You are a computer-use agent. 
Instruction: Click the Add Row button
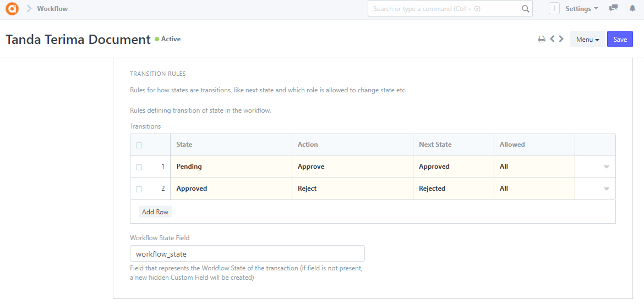tap(155, 212)
